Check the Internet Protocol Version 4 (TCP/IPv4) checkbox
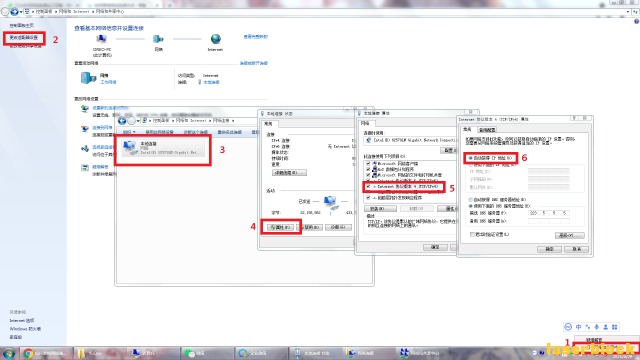The image size is (640, 360). 368,187
